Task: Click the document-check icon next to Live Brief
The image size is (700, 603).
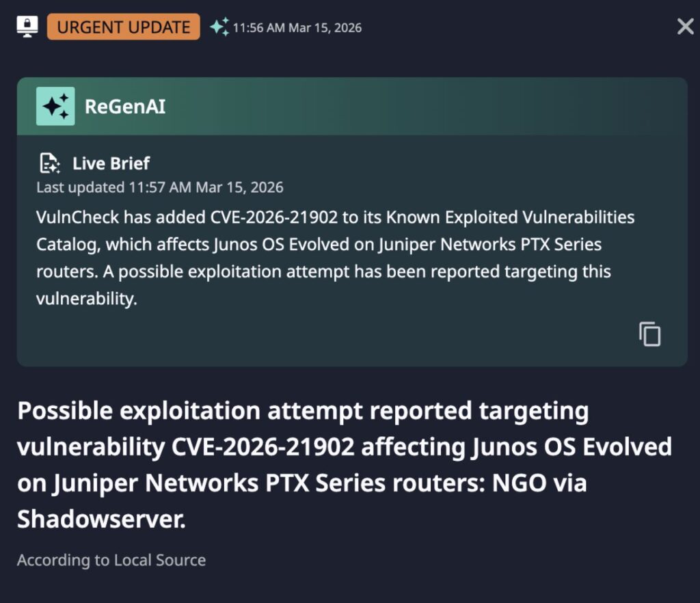Action: pyautogui.click(x=49, y=163)
